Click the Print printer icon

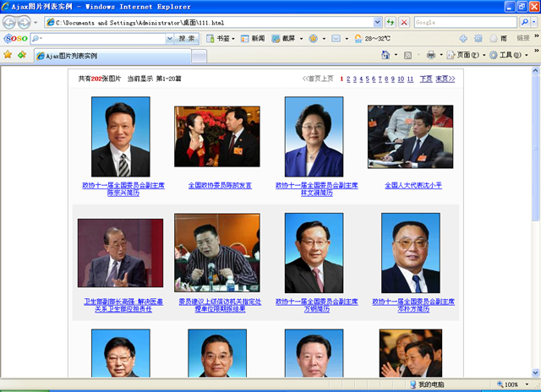(x=431, y=55)
